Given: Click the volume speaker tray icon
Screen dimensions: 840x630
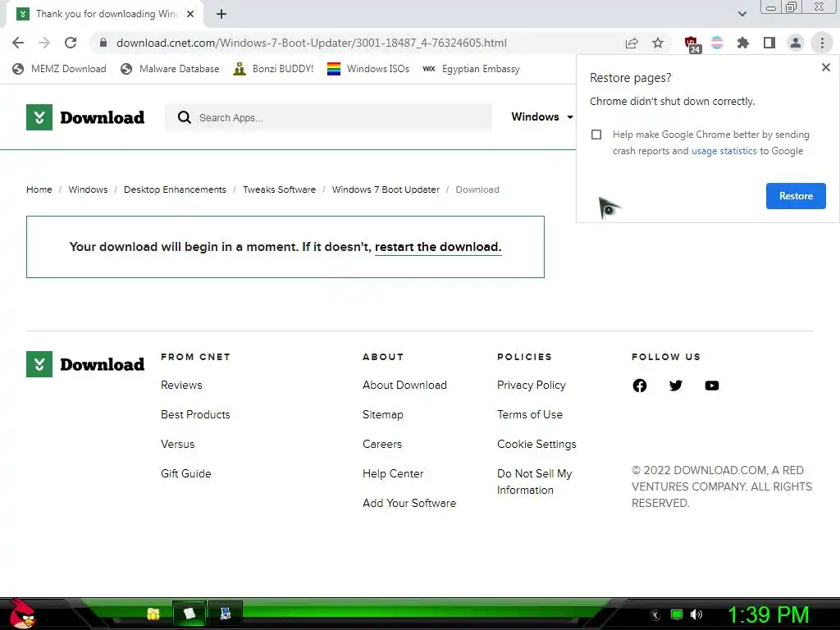Looking at the screenshot, I should point(696,614).
